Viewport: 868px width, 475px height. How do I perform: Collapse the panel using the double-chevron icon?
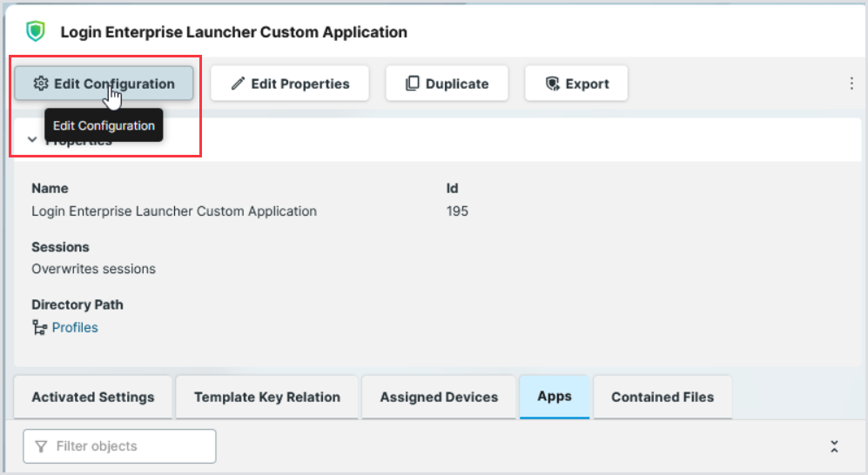tap(834, 446)
